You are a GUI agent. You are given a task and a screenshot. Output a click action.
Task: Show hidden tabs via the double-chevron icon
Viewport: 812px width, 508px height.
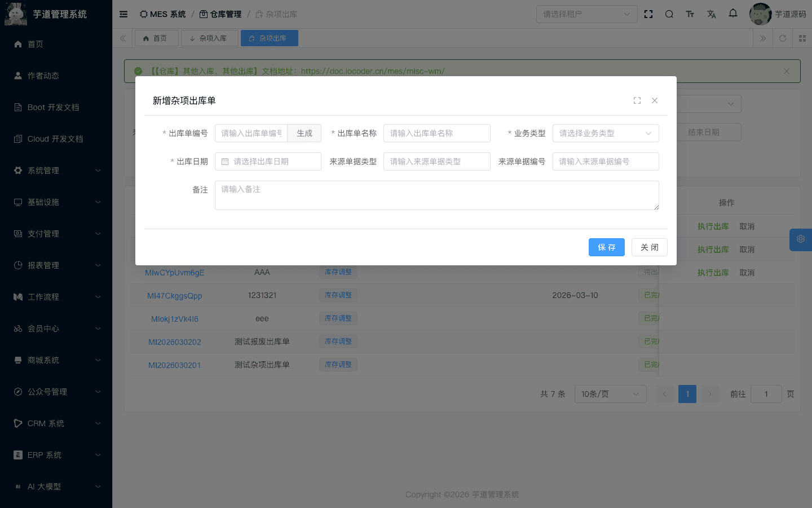(x=762, y=38)
